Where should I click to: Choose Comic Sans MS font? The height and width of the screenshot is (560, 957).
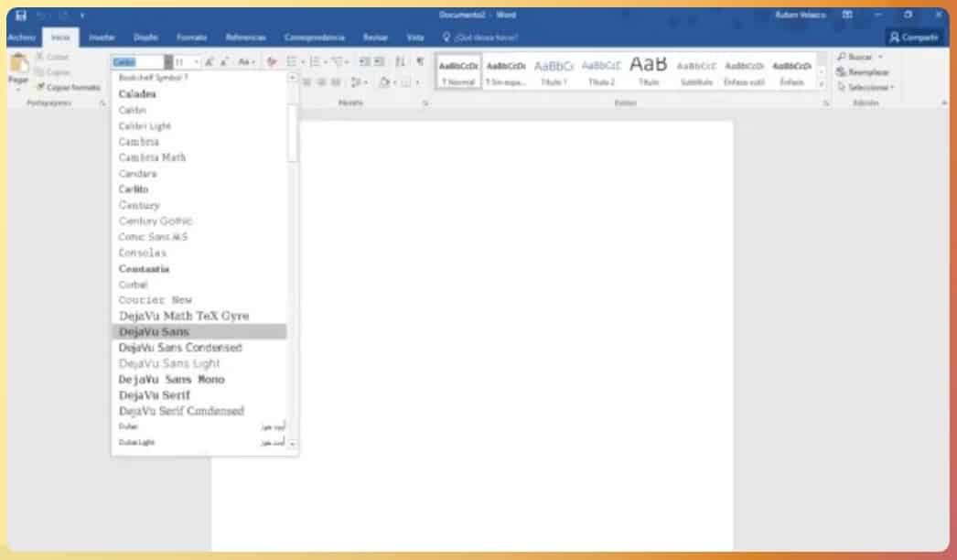point(199,237)
